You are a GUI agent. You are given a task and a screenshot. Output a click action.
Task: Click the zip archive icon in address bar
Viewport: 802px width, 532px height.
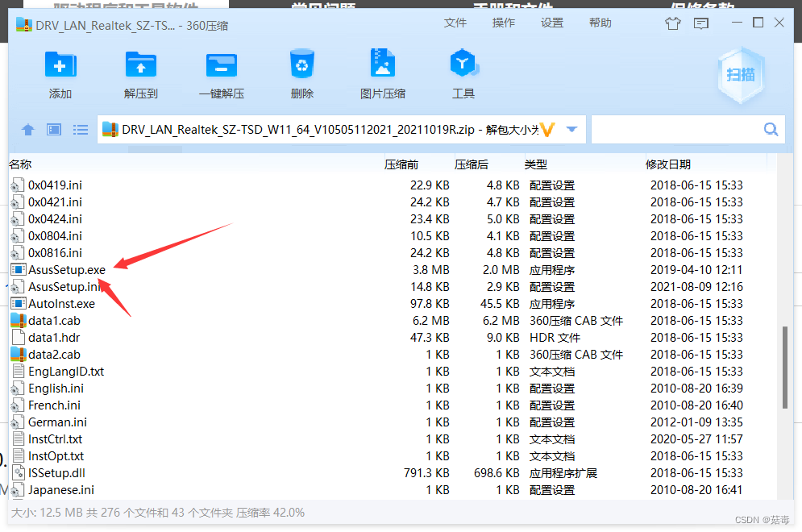click(x=110, y=130)
